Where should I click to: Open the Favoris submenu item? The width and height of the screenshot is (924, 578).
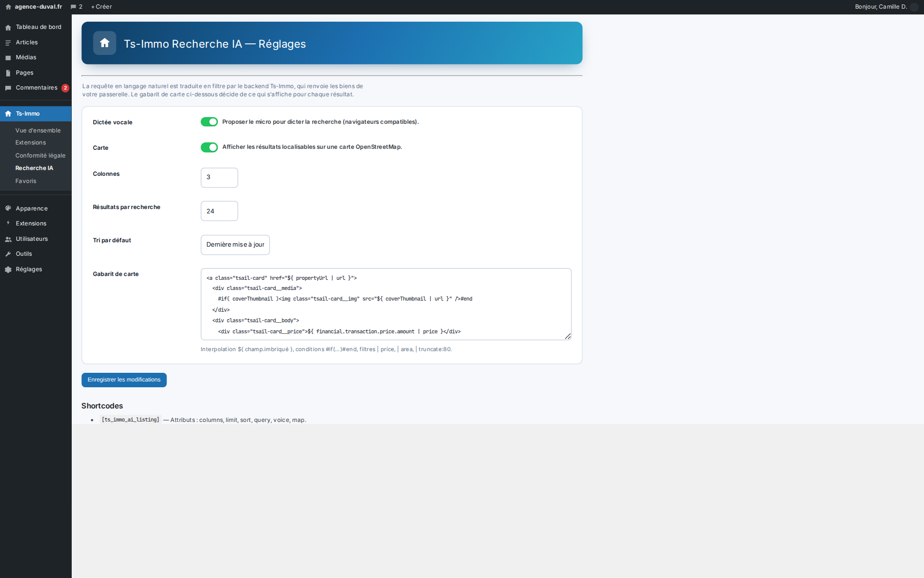[x=26, y=181]
